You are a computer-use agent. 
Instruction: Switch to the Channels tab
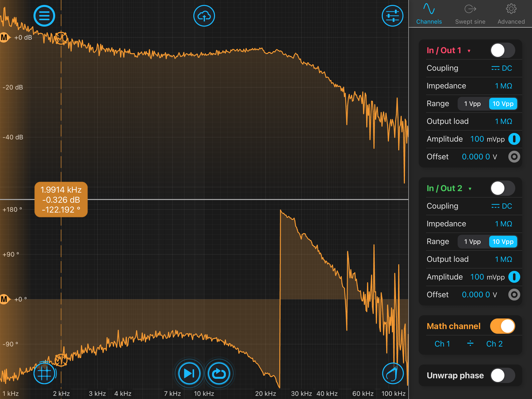429,14
